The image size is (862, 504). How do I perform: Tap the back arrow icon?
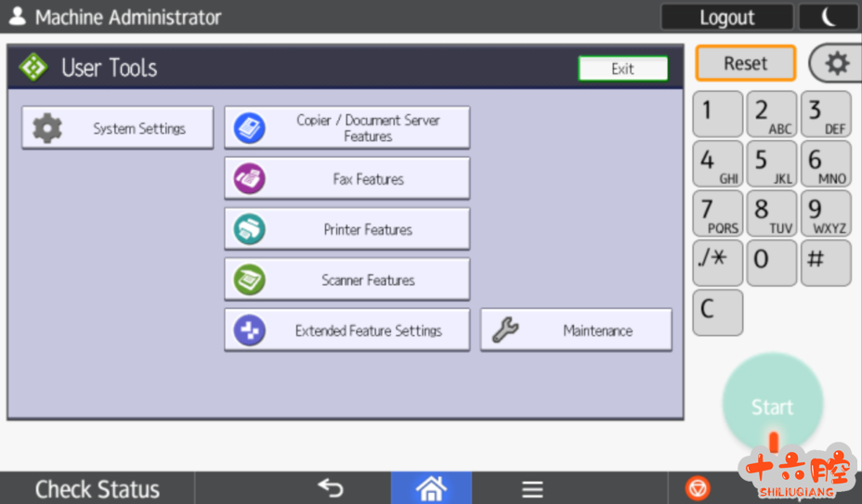331,488
